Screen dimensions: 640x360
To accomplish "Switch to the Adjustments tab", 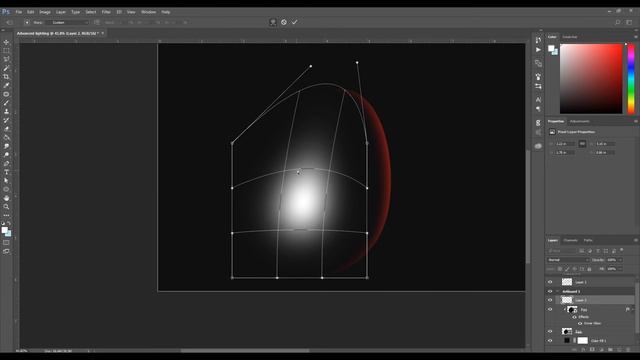I will (580, 121).
